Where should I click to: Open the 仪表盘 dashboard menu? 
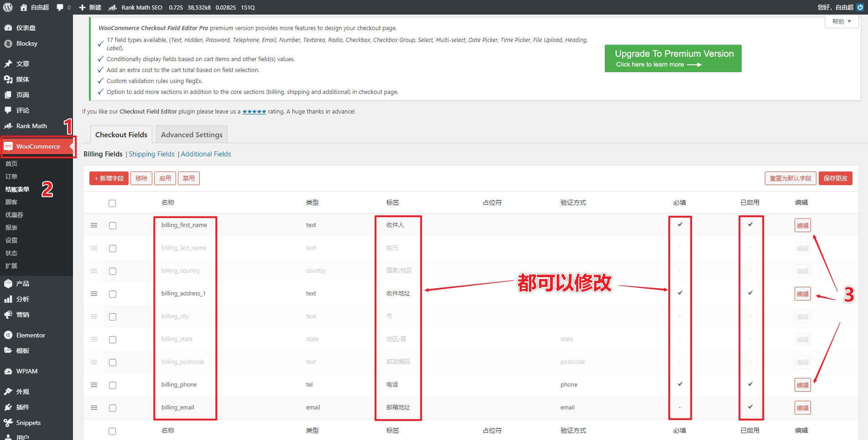(26, 28)
